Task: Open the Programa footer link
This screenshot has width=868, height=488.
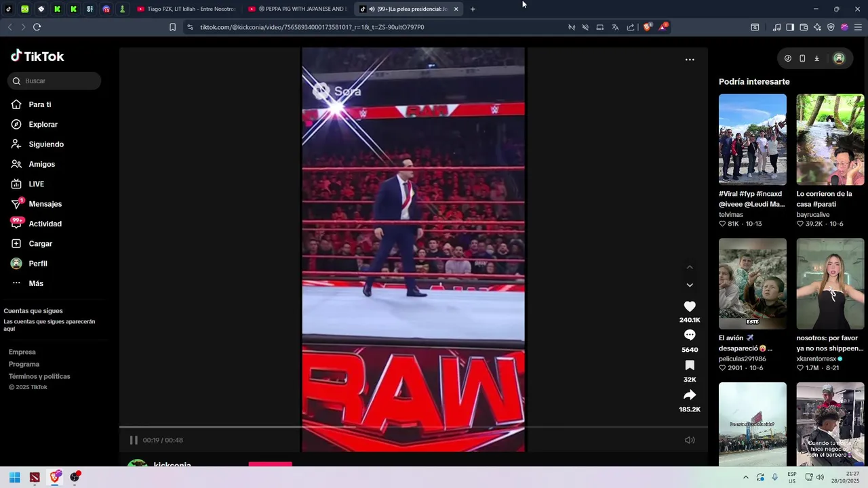Action: point(24,364)
